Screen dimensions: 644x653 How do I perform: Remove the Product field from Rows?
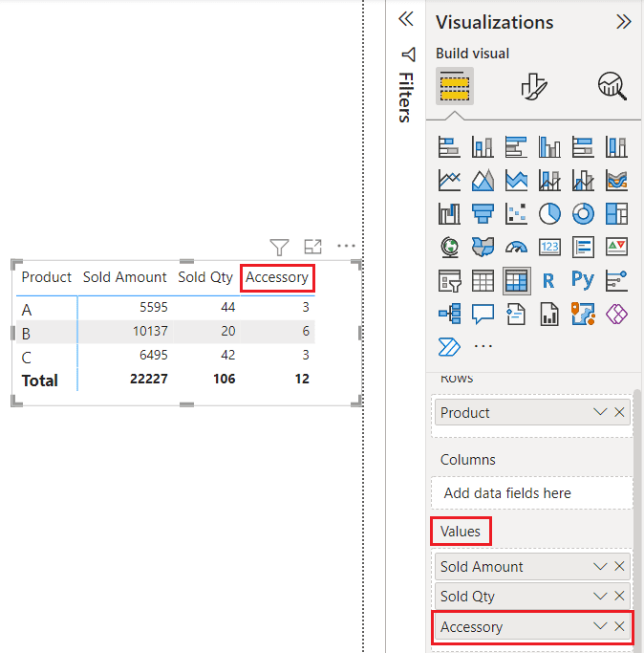point(619,412)
